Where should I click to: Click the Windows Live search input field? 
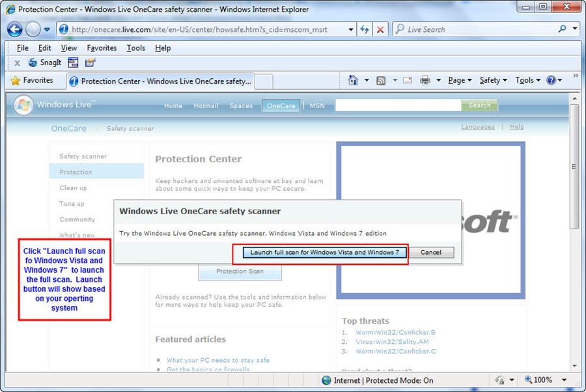click(398, 105)
